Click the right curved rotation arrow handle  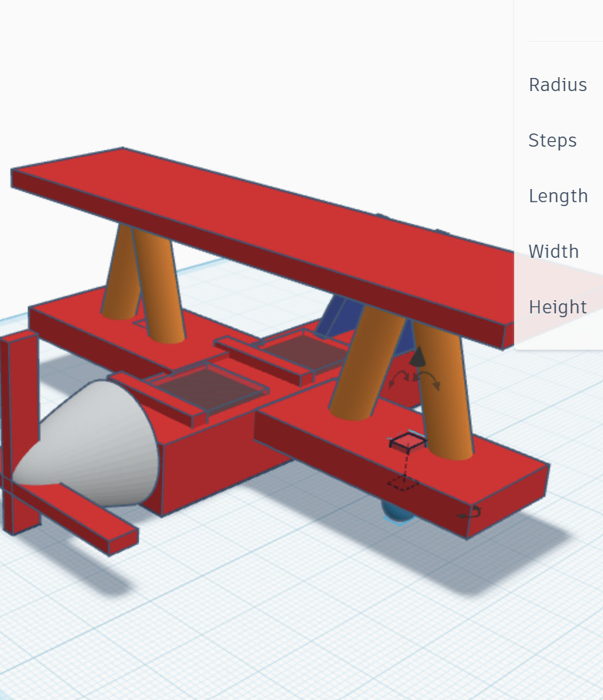[x=431, y=379]
